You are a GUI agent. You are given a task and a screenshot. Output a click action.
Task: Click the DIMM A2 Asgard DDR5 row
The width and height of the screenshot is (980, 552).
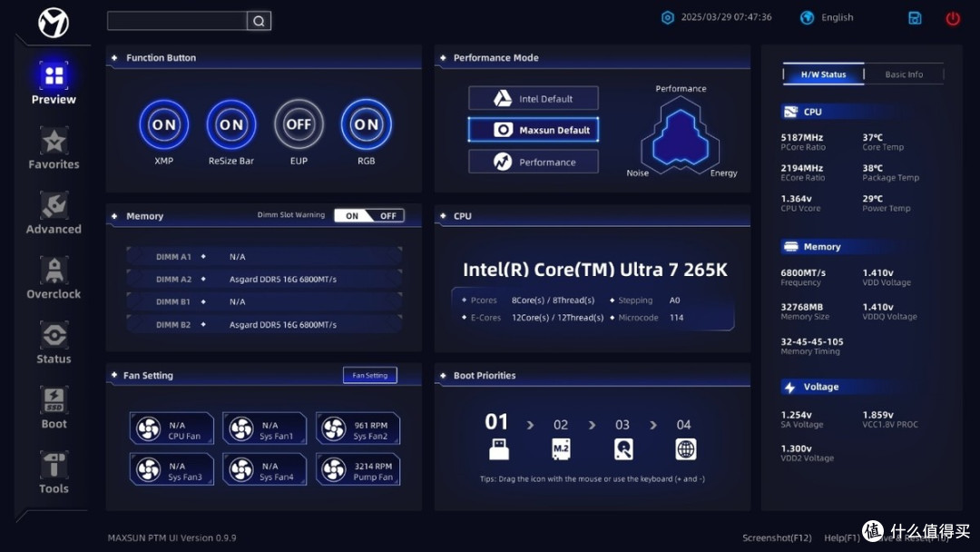pyautogui.click(x=264, y=279)
